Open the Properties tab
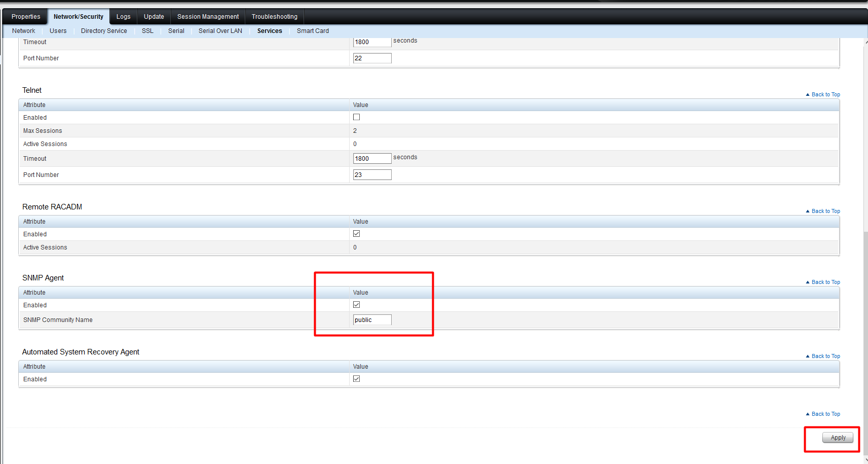868x464 pixels. [x=26, y=17]
